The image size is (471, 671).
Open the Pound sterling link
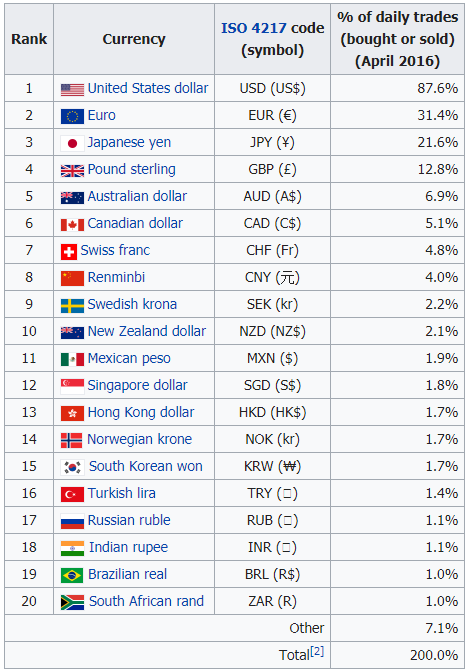tap(131, 169)
